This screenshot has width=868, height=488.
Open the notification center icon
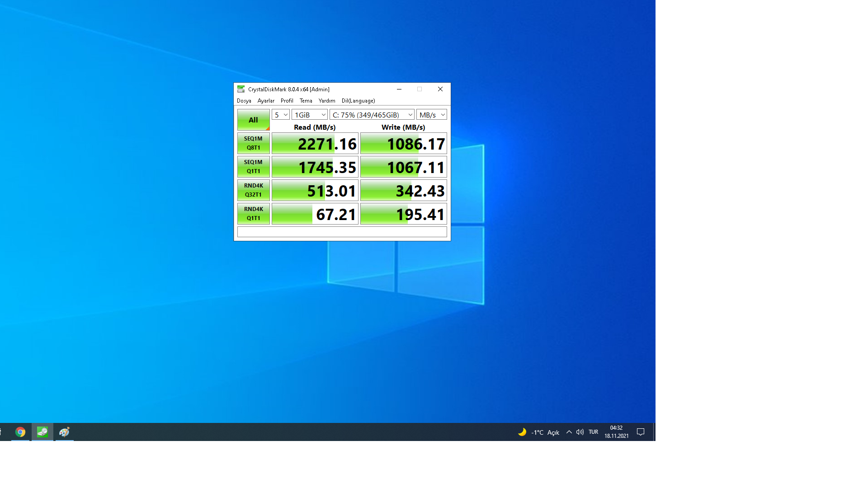coord(641,432)
